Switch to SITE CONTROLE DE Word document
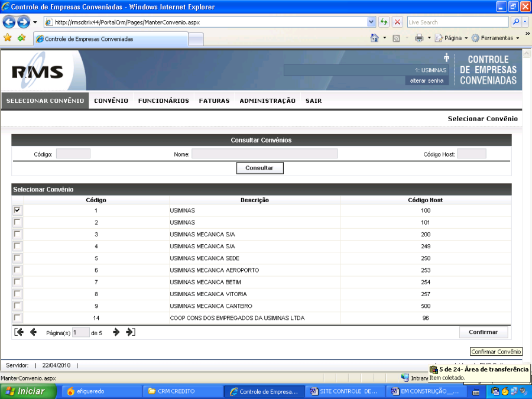 345,391
